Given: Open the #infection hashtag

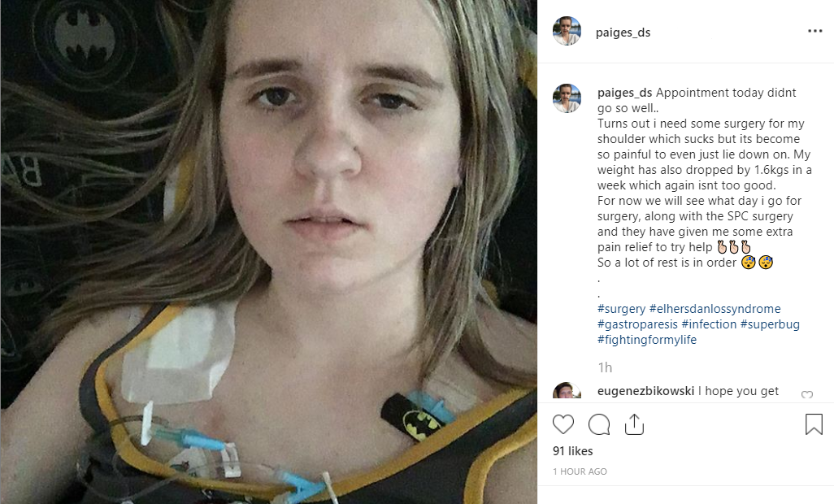Looking at the screenshot, I should coord(709,324).
